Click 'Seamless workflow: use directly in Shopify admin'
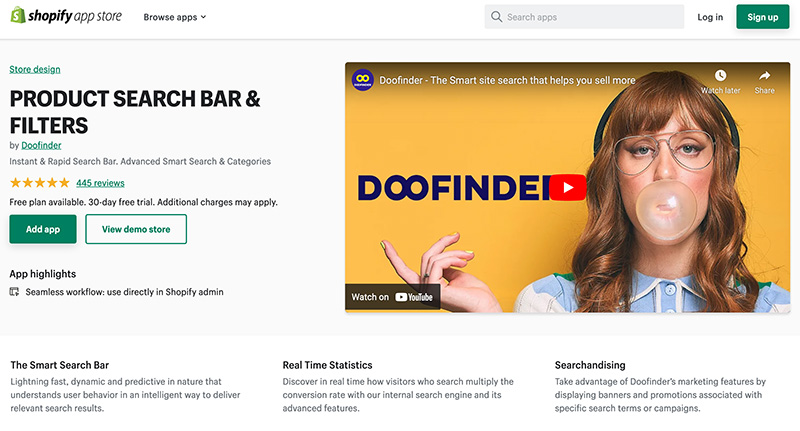The width and height of the screenshot is (800, 431). [x=124, y=292]
